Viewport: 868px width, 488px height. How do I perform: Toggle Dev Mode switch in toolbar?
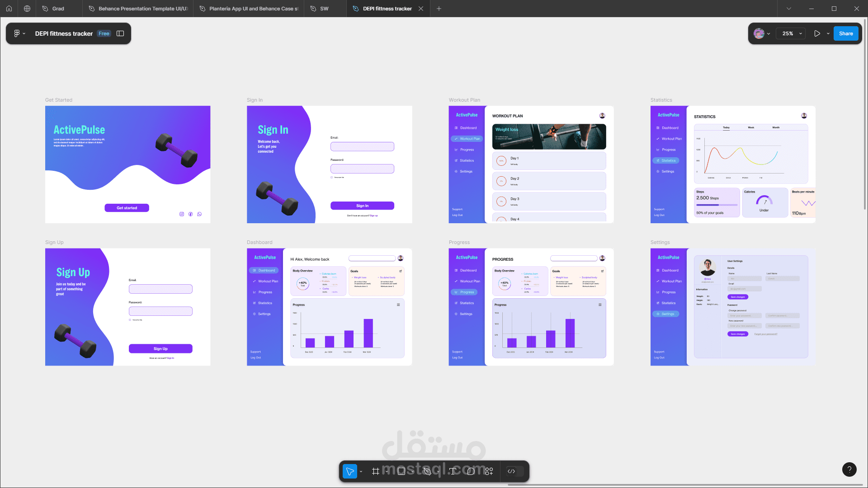coord(515,471)
